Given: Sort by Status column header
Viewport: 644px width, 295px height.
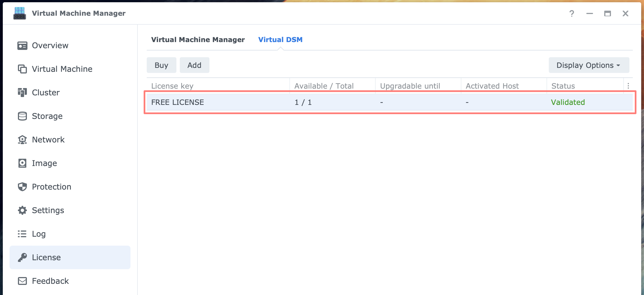Looking at the screenshot, I should 563,86.
